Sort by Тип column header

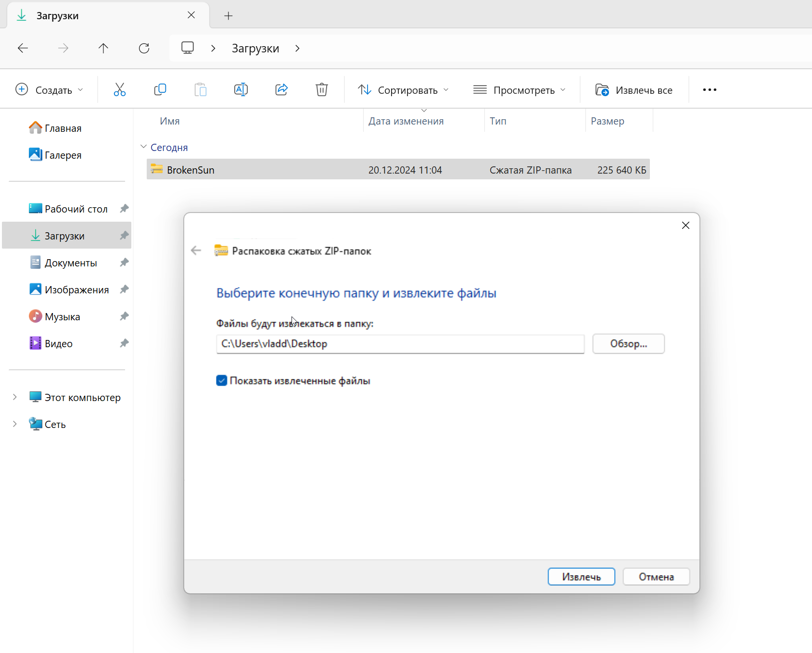coord(498,121)
